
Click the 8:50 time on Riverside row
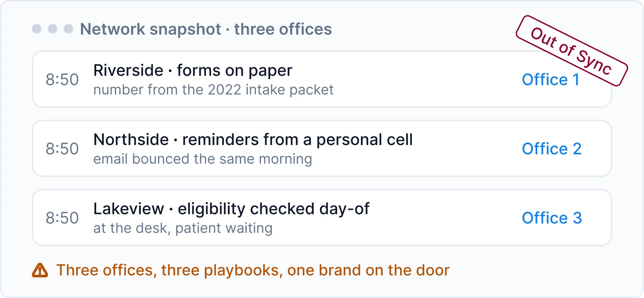pyautogui.click(x=62, y=79)
